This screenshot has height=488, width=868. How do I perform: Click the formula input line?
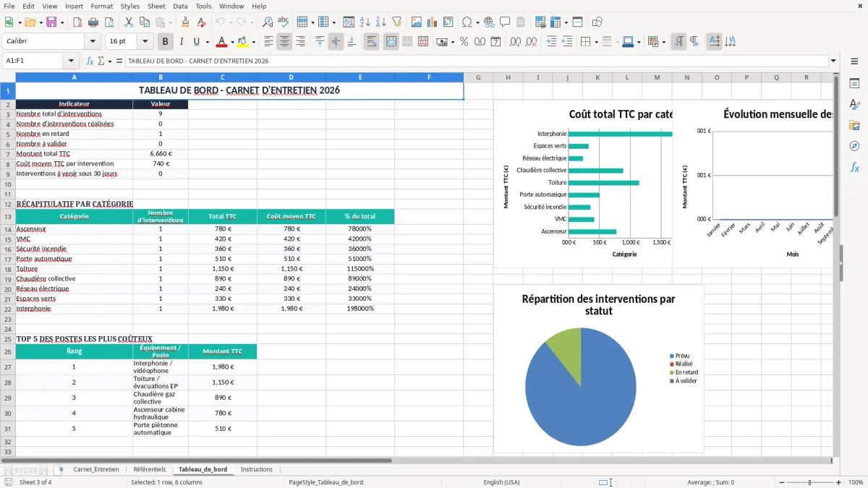point(477,61)
